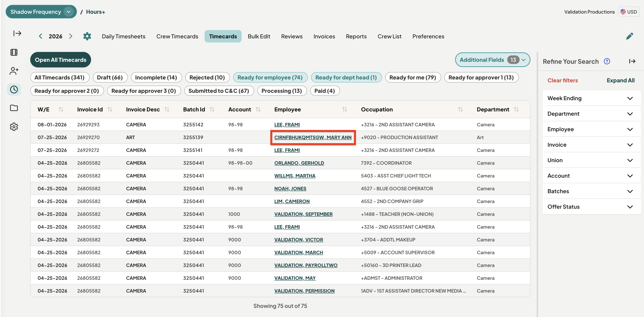644x317 pixels.
Task: Open the Shadow Frequency project dropdown
Action: point(41,12)
